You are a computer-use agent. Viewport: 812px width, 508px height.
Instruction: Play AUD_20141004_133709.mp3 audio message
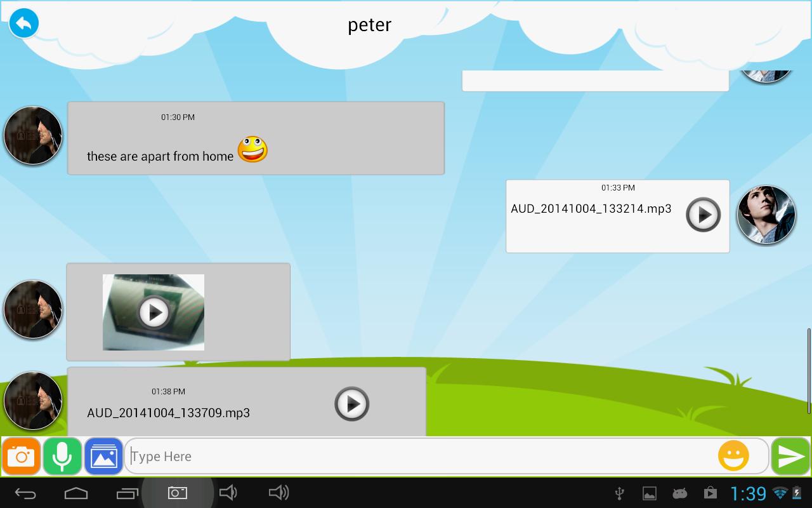(x=352, y=404)
